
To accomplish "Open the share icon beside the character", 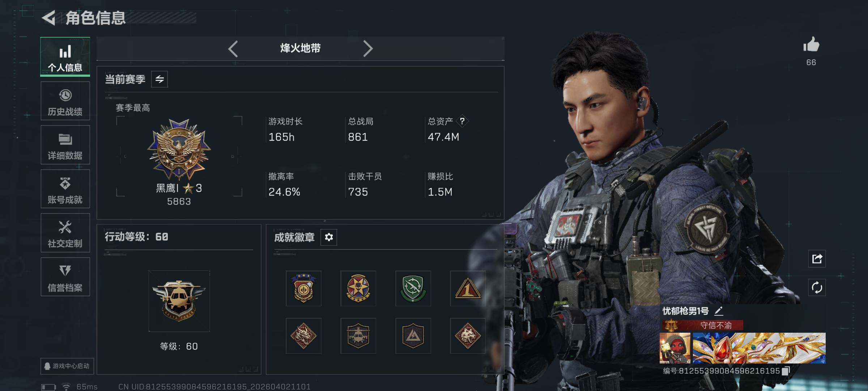I will pos(817,258).
